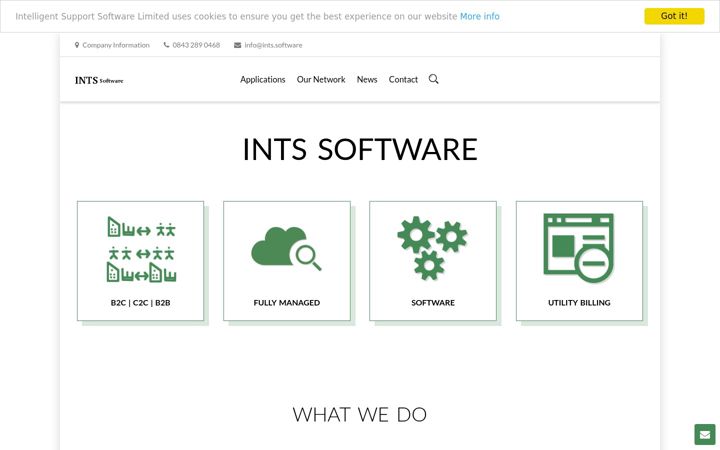Open the Company Information link
Image resolution: width=720 pixels, height=450 pixels.
pyautogui.click(x=116, y=45)
